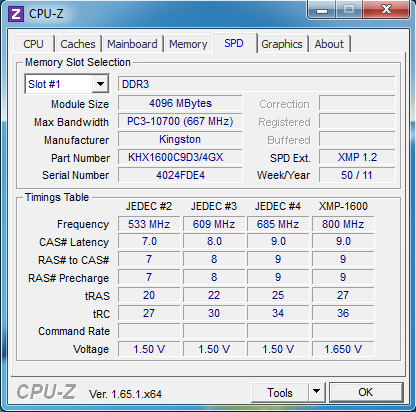Close the CPU-Z window
Image resolution: width=416 pixels, height=412 pixels.
coord(386,9)
